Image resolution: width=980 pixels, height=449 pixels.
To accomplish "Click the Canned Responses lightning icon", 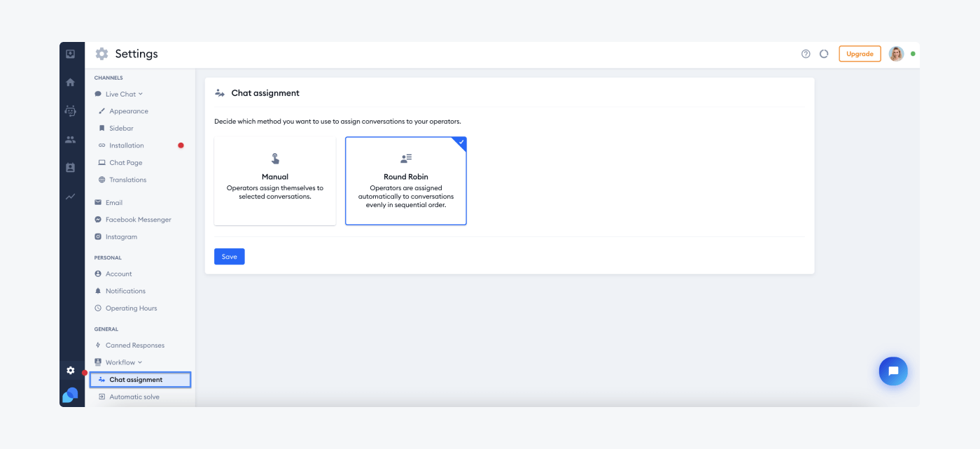I will click(98, 345).
